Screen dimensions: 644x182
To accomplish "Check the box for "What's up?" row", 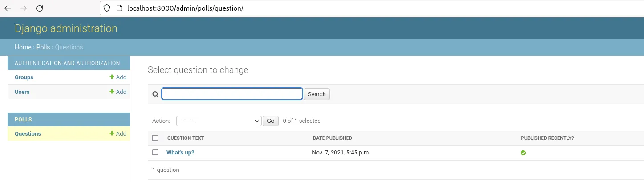I will tap(155, 152).
